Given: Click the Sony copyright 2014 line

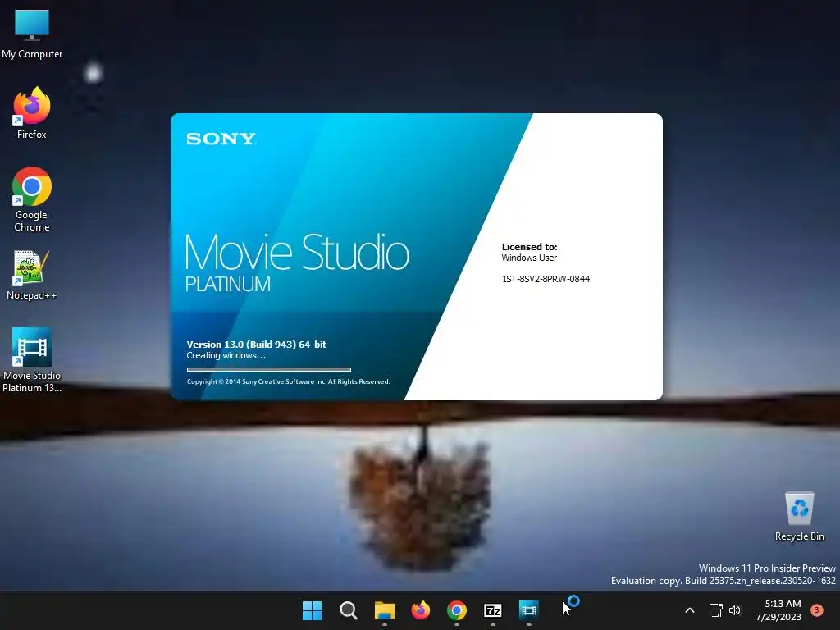Looking at the screenshot, I should click(x=288, y=381).
